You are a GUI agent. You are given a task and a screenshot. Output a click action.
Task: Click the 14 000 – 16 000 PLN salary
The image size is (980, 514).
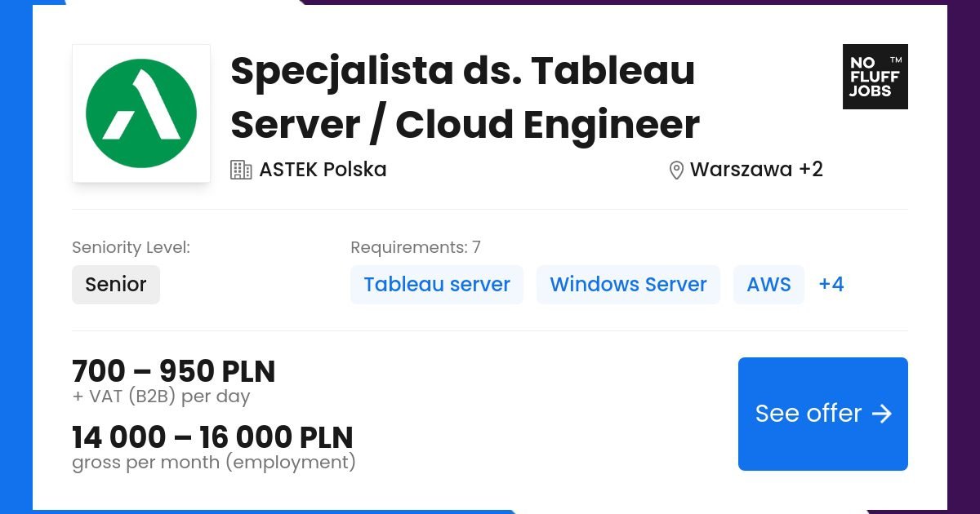coord(212,436)
